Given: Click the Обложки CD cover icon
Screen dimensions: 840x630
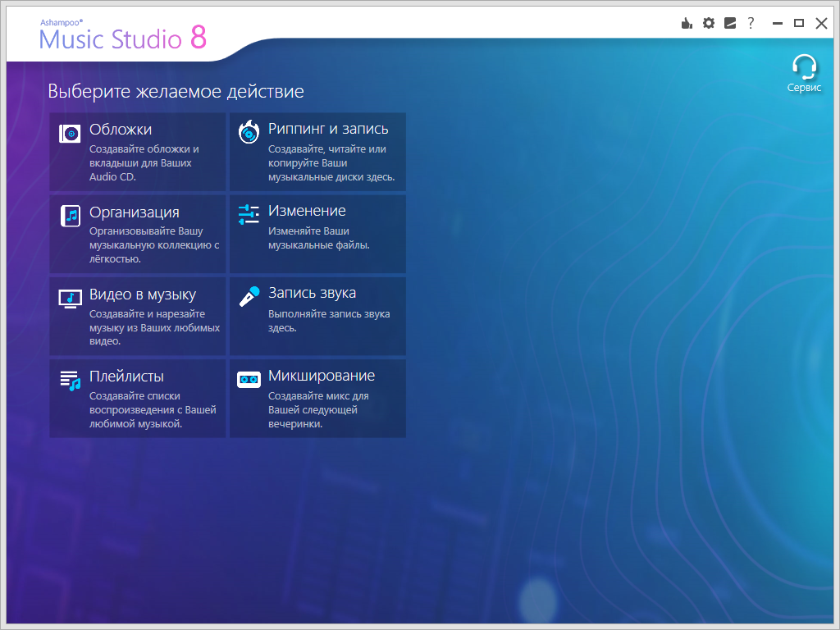Looking at the screenshot, I should coord(70,134).
